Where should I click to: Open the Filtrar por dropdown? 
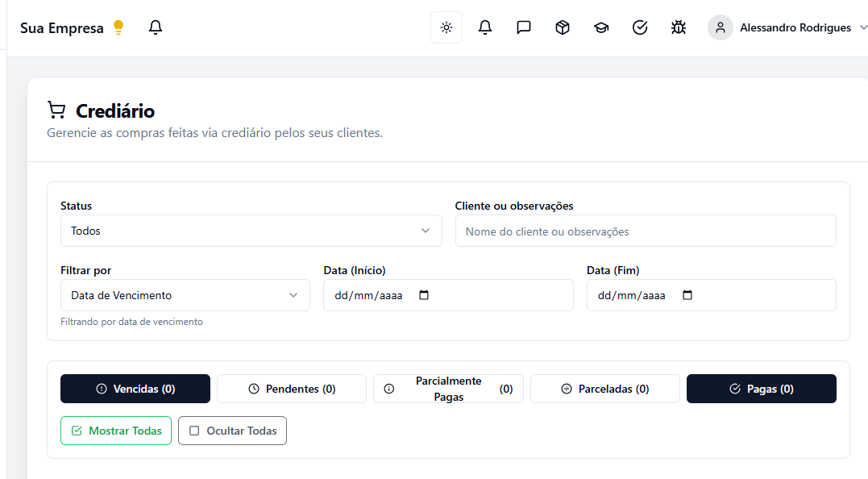click(x=185, y=295)
